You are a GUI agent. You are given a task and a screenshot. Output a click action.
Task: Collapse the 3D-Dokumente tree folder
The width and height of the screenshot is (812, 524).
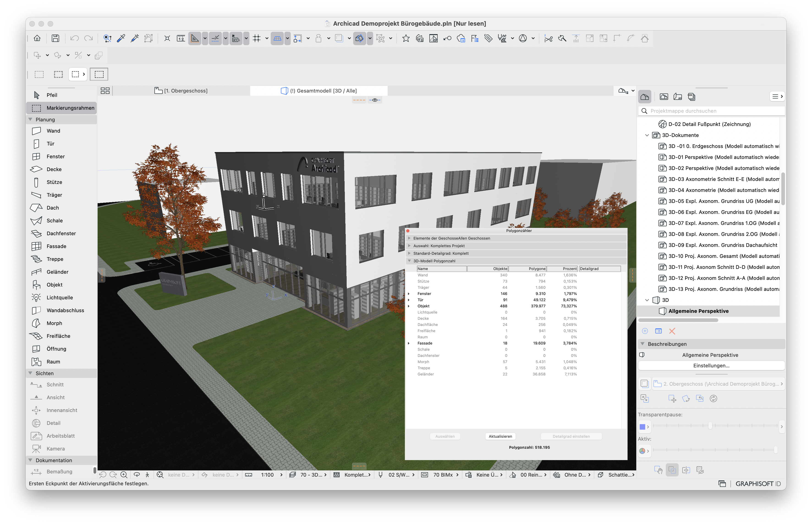[647, 135]
